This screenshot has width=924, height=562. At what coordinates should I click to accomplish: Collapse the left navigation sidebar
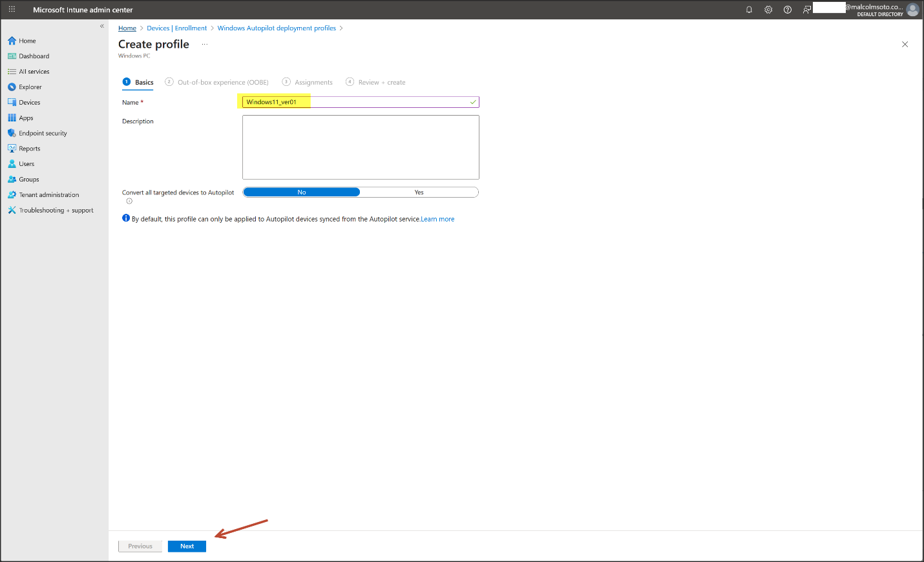[x=102, y=26]
